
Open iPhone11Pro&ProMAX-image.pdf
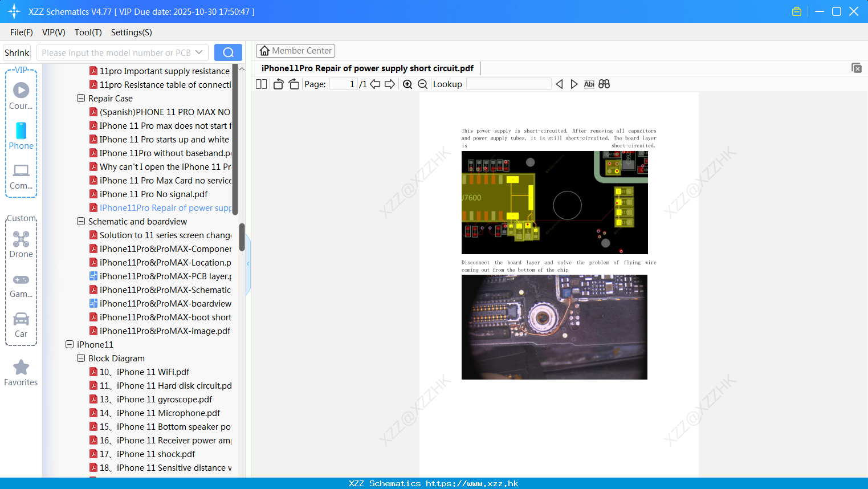click(160, 331)
